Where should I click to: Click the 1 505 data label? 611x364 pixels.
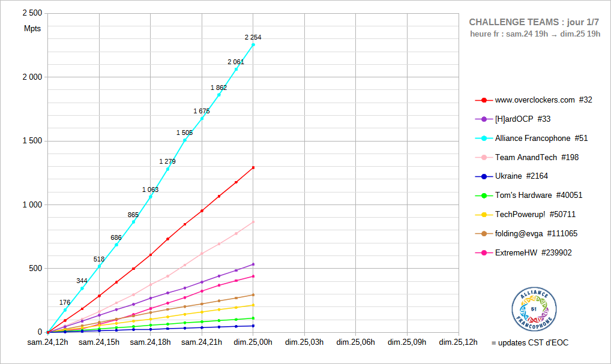click(184, 133)
